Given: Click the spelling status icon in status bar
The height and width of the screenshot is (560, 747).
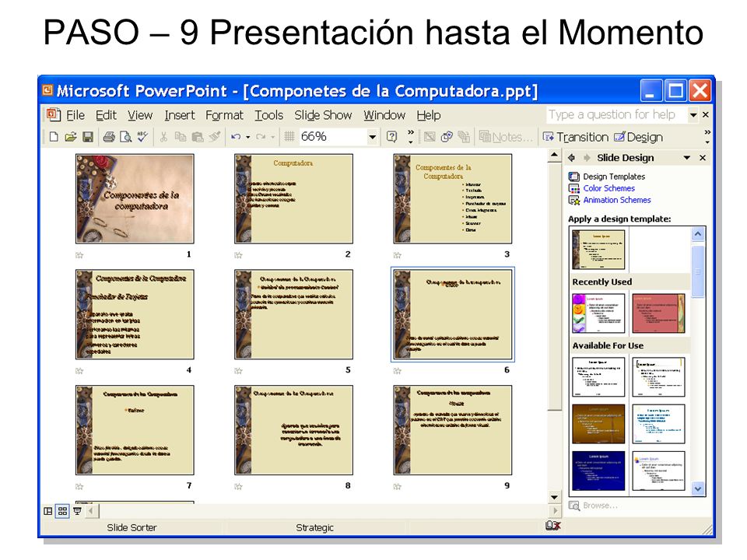Looking at the screenshot, I should [x=552, y=526].
